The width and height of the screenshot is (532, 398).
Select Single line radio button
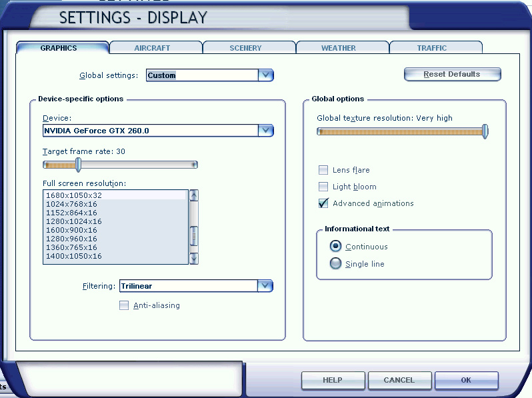coord(336,264)
